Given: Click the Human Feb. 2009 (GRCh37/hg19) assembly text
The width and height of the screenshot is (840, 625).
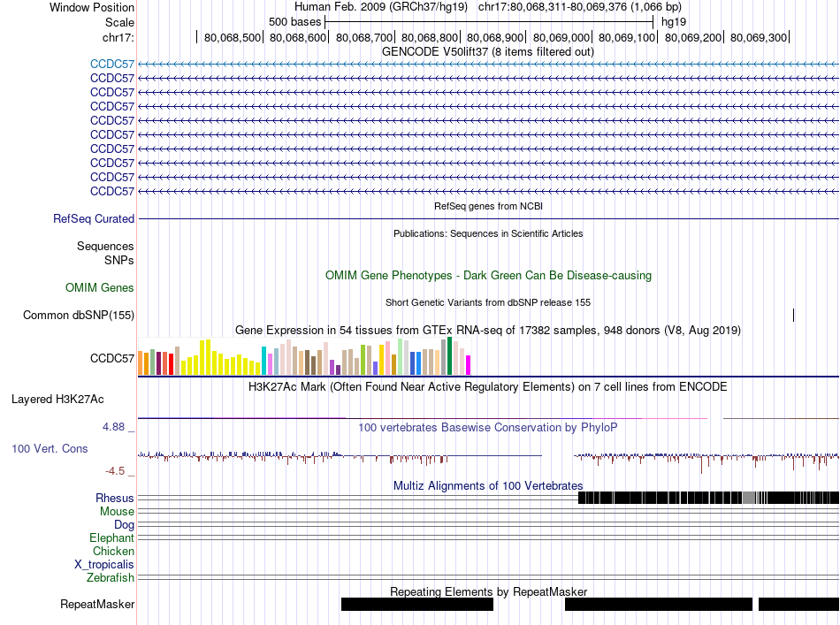Looking at the screenshot, I should (x=381, y=7).
